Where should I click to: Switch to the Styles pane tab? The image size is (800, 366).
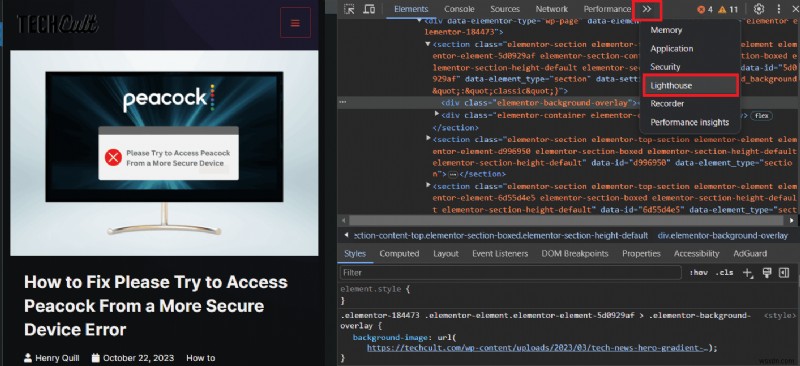tap(355, 254)
